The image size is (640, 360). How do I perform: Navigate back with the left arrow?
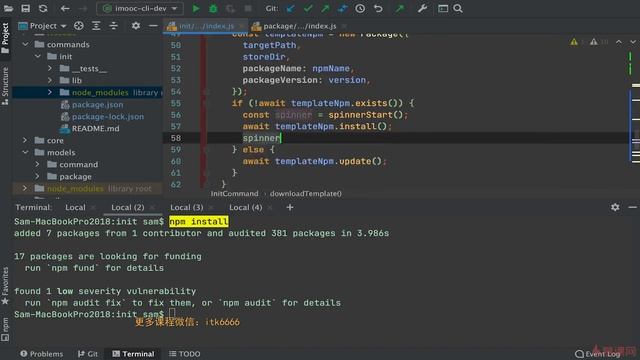(x=65, y=8)
